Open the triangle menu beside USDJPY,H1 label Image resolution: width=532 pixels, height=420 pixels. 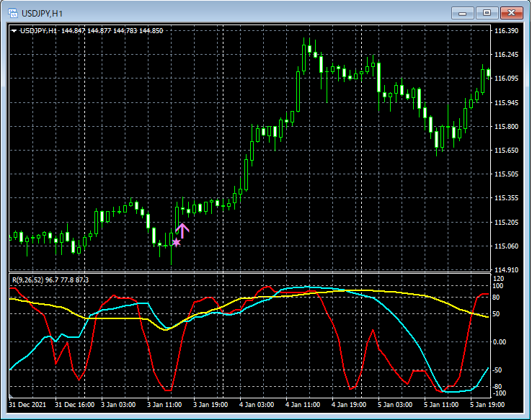point(14,31)
